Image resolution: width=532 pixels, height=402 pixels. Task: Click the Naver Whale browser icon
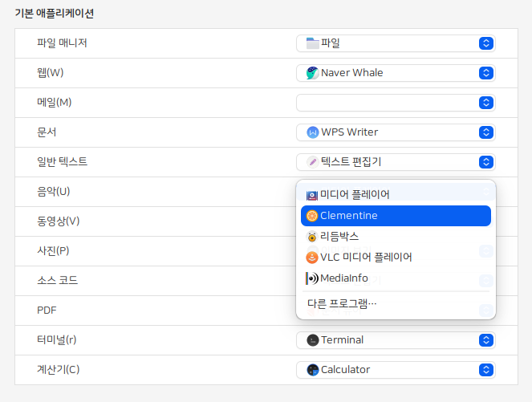click(312, 73)
